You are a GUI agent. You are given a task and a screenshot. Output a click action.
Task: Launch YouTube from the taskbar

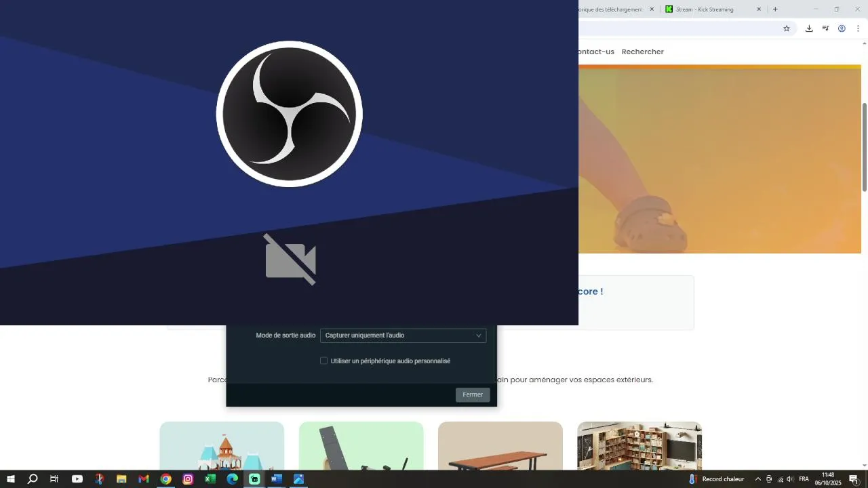click(77, 479)
